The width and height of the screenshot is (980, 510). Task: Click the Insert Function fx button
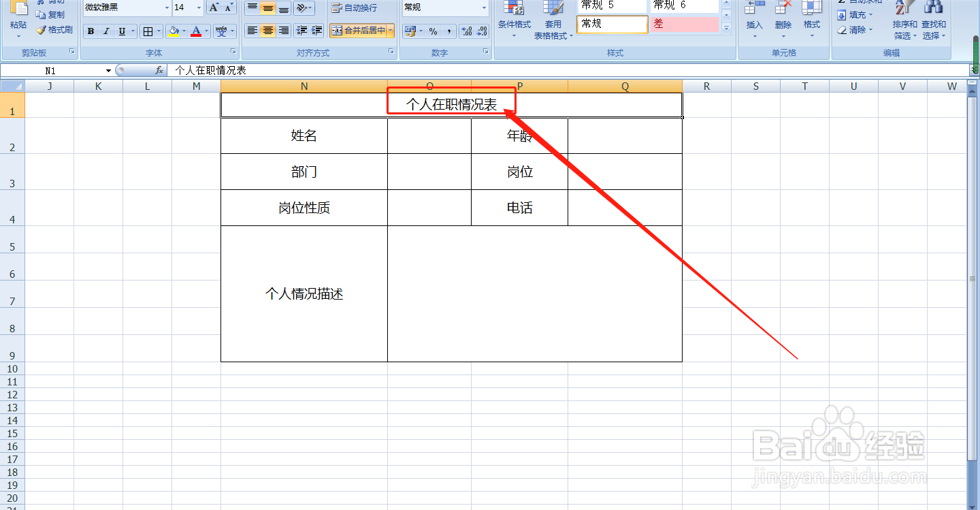pos(159,70)
